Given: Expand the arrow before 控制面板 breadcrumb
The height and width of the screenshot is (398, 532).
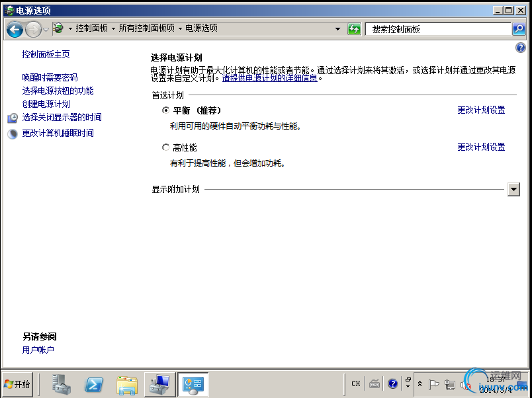Looking at the screenshot, I should click(70, 29).
